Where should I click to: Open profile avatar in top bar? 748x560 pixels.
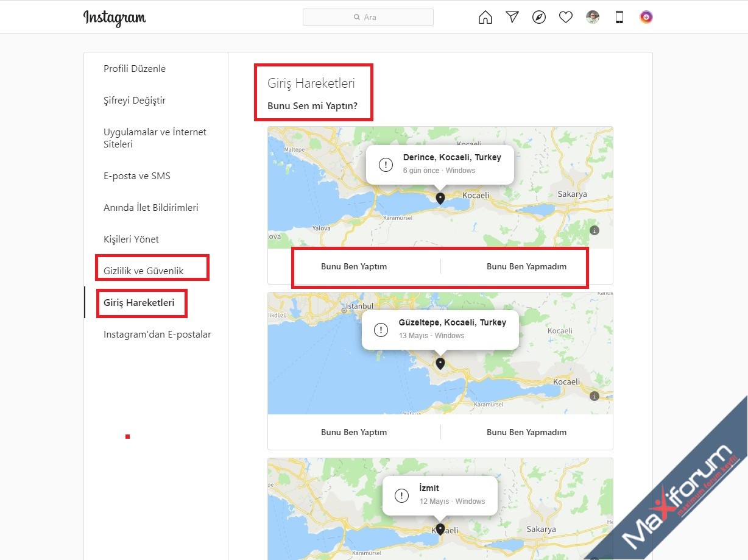tap(593, 17)
